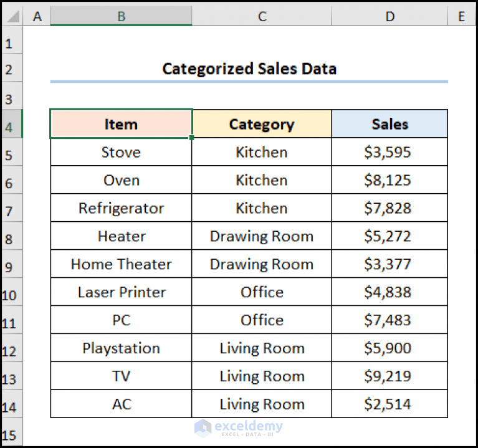The image size is (478, 448).
Task: Select the PC cell
Action: (121, 320)
